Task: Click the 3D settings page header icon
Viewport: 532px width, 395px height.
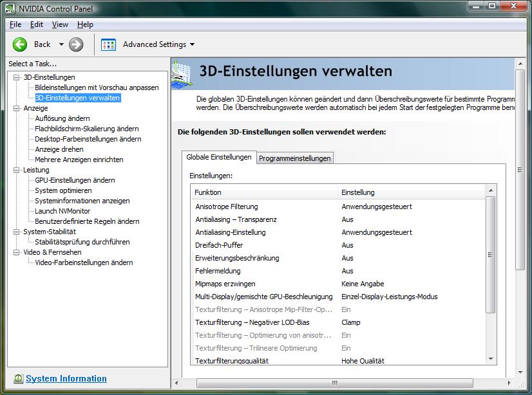Action: click(181, 75)
